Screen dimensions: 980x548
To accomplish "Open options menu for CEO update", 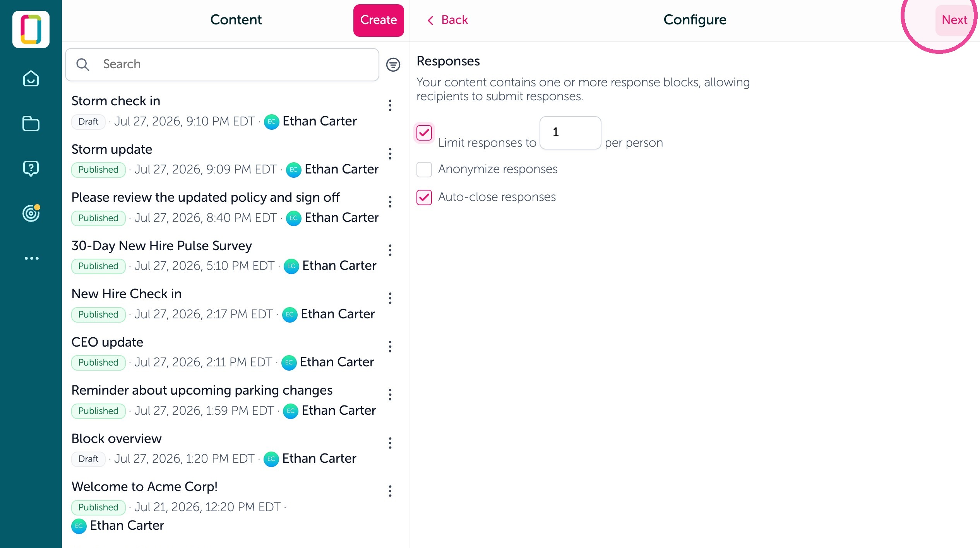I will tap(390, 347).
